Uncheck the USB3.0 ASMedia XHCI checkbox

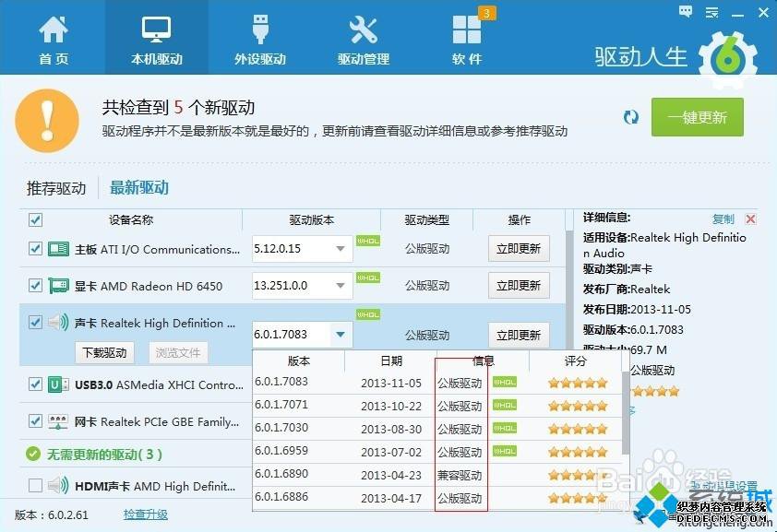click(35, 384)
